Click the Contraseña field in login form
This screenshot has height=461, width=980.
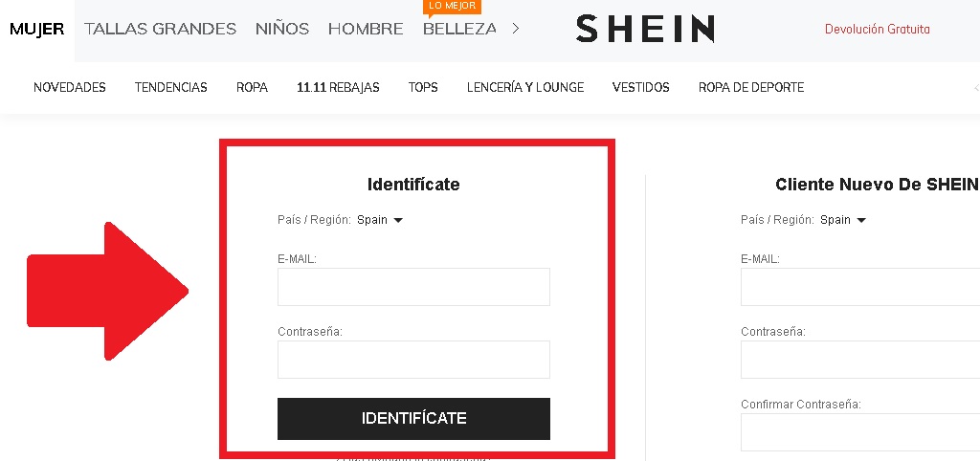coord(413,360)
